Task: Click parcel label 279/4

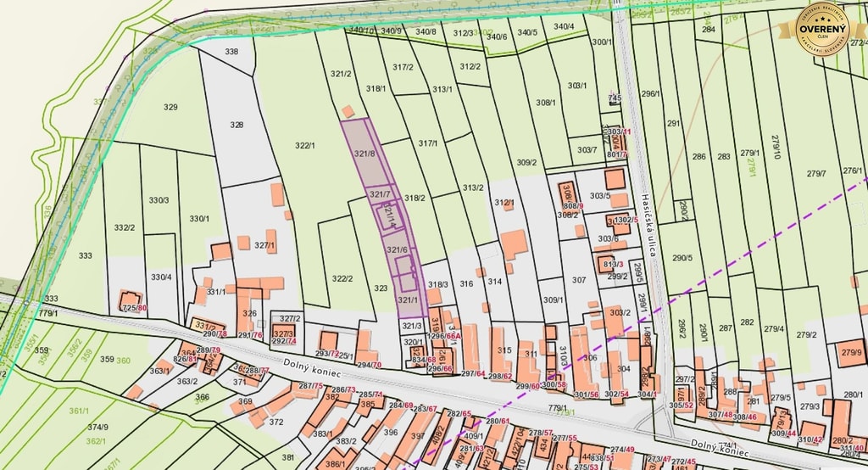Action: pos(774,328)
